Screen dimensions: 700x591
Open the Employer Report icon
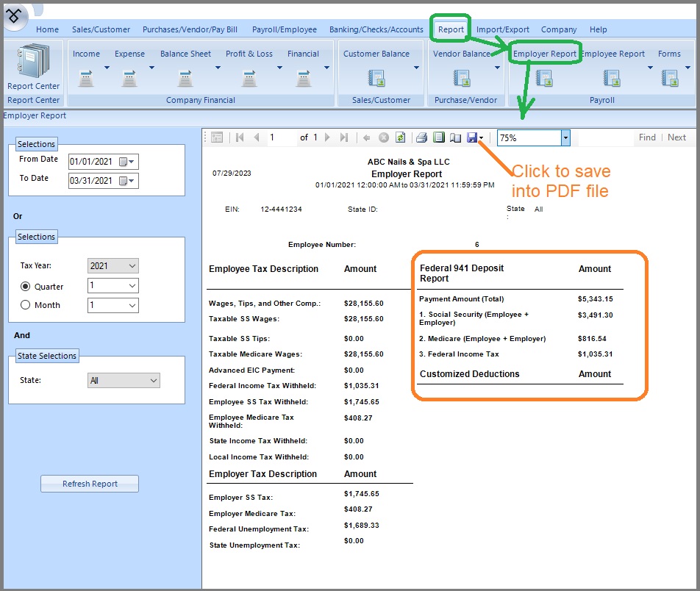click(x=544, y=77)
